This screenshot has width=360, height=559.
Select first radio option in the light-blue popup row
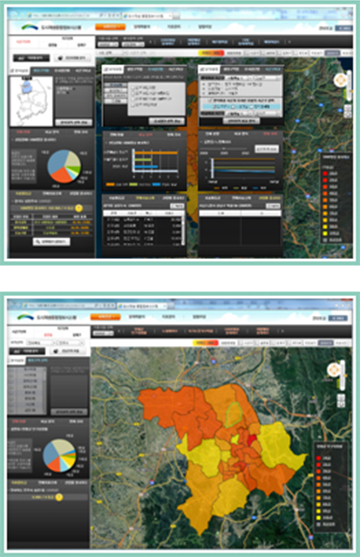(214, 106)
